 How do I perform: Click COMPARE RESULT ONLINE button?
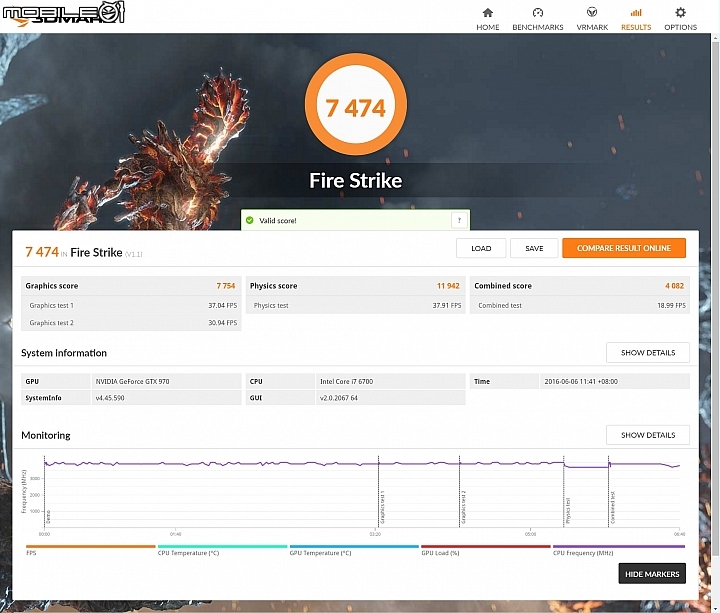(624, 248)
